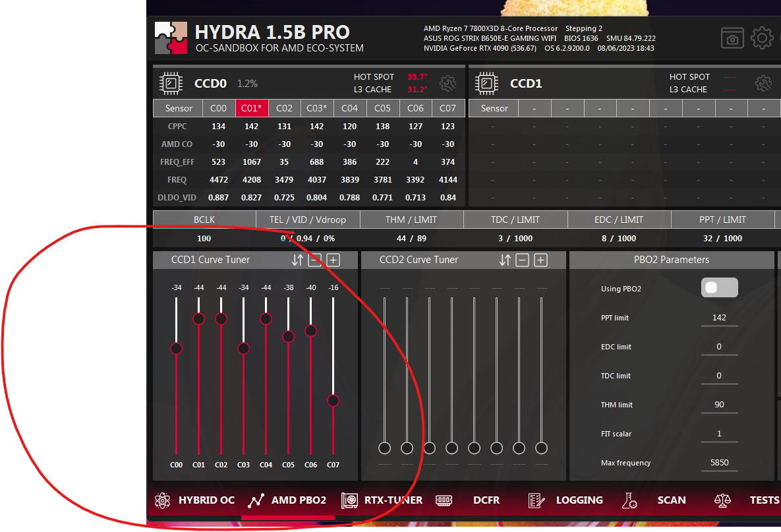Click the AMD PBO2 curve icon

click(256, 500)
